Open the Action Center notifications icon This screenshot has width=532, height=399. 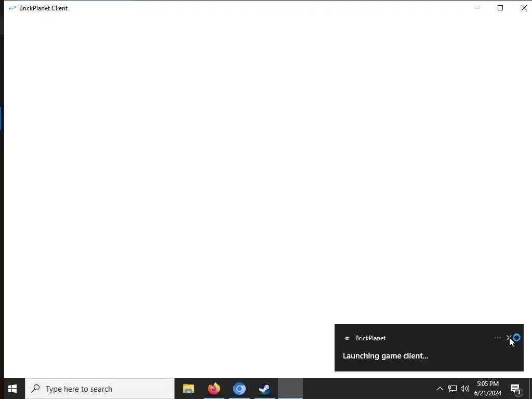[516, 389]
